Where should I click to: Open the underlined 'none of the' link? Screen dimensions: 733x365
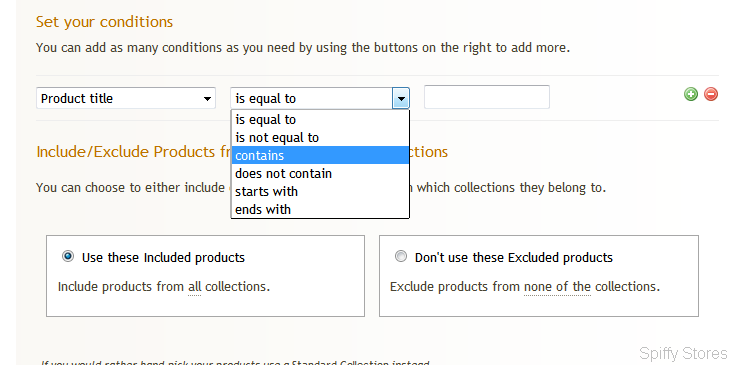pos(557,286)
